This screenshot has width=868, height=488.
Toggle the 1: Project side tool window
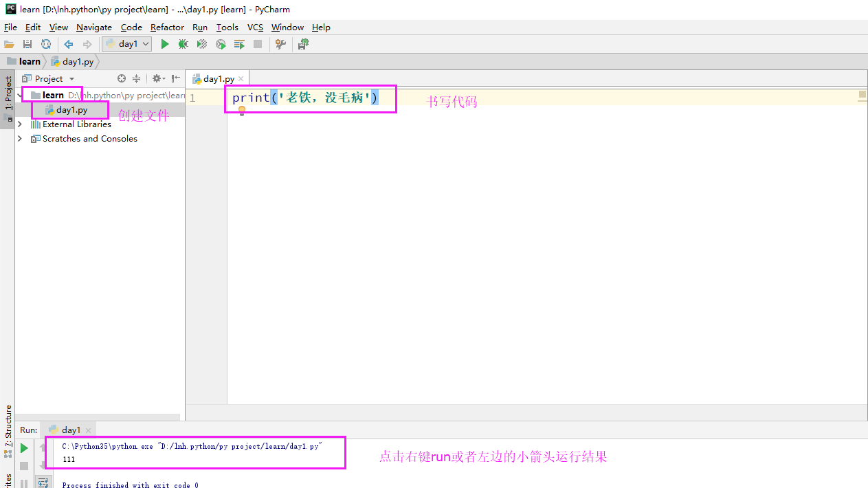click(8, 93)
